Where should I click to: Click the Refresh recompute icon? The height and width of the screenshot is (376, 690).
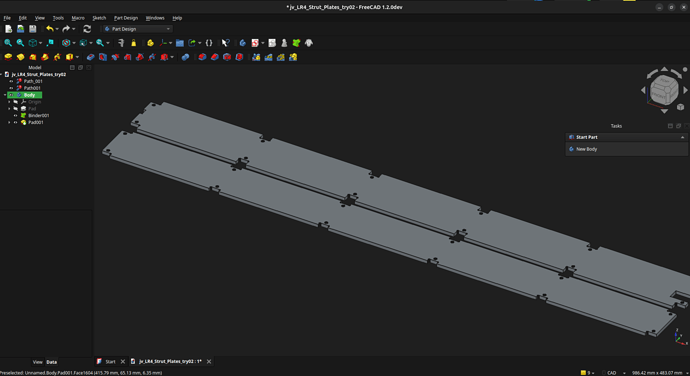87,29
